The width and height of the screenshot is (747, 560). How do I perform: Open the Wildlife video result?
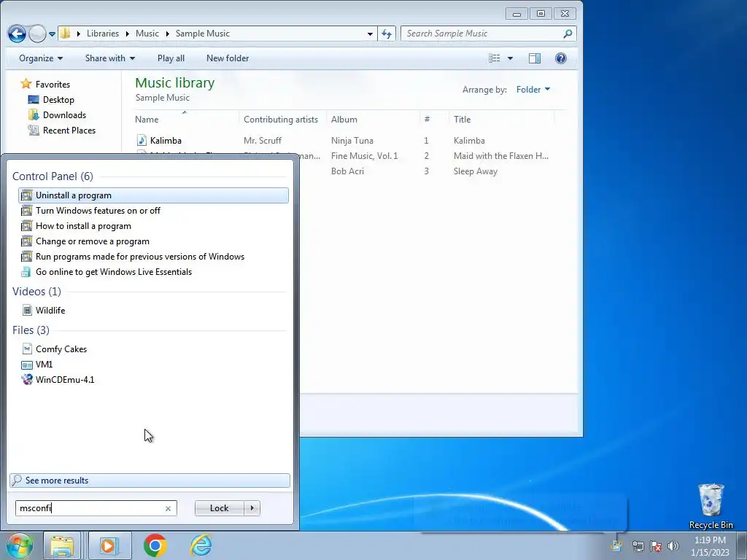click(x=153, y=310)
